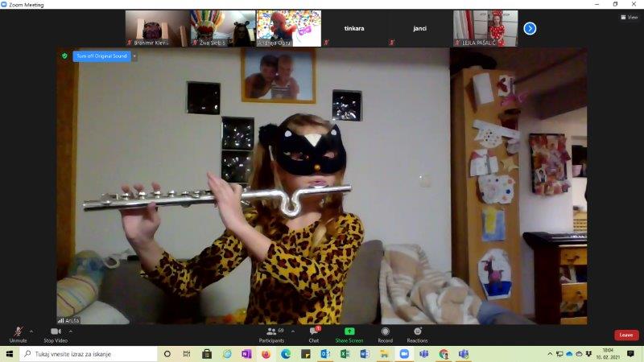Open notification center icon

pos(630,354)
